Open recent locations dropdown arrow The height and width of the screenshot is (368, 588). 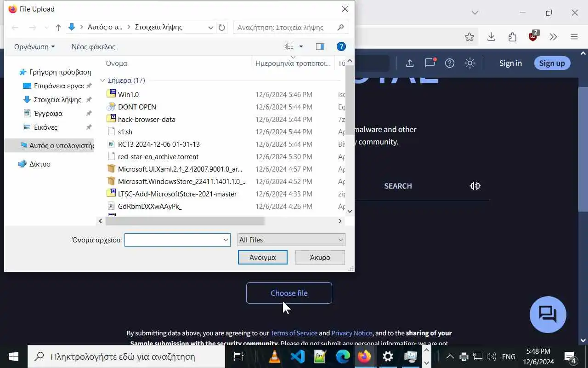(x=46, y=28)
